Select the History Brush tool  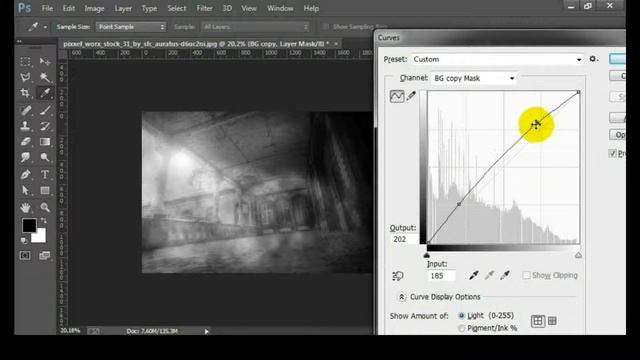click(x=45, y=126)
